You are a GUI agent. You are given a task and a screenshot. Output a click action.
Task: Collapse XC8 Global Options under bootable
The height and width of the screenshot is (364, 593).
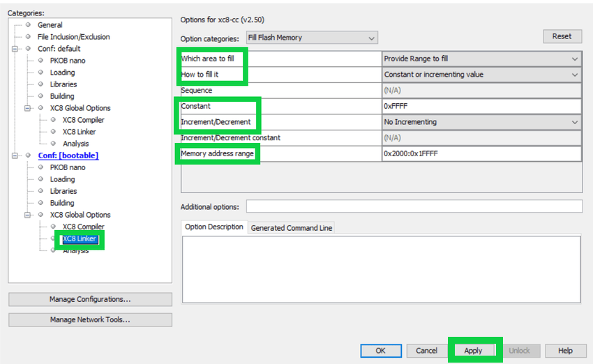click(28, 215)
